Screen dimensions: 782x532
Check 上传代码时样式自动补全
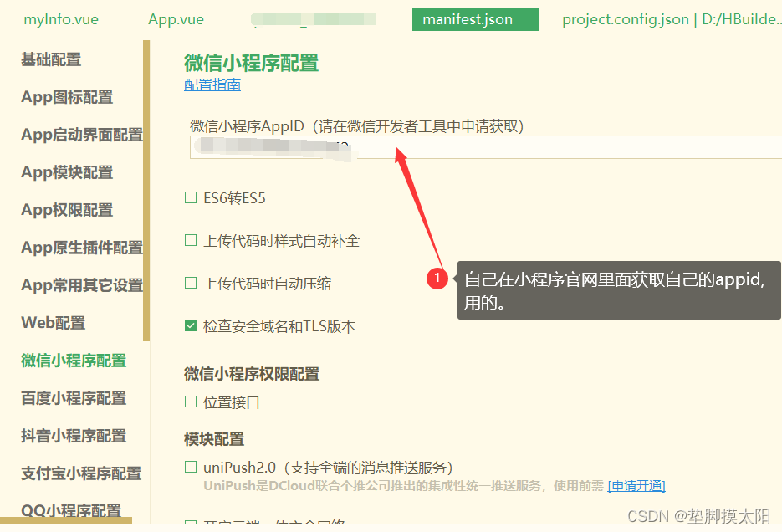(x=191, y=240)
